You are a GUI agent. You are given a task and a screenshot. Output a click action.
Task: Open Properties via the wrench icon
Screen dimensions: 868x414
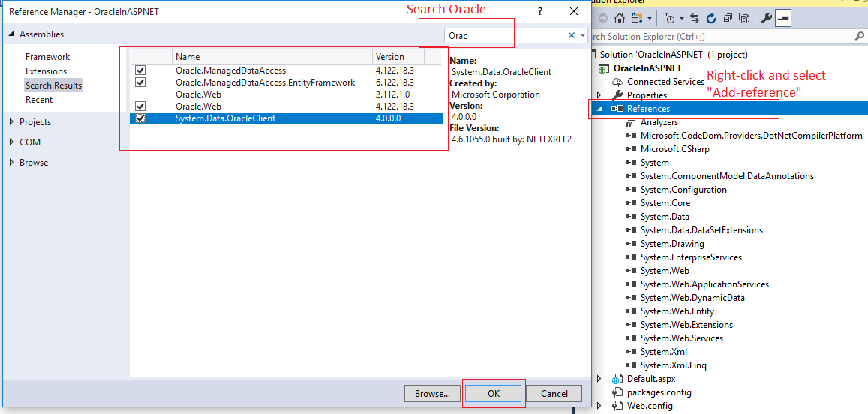point(767,18)
